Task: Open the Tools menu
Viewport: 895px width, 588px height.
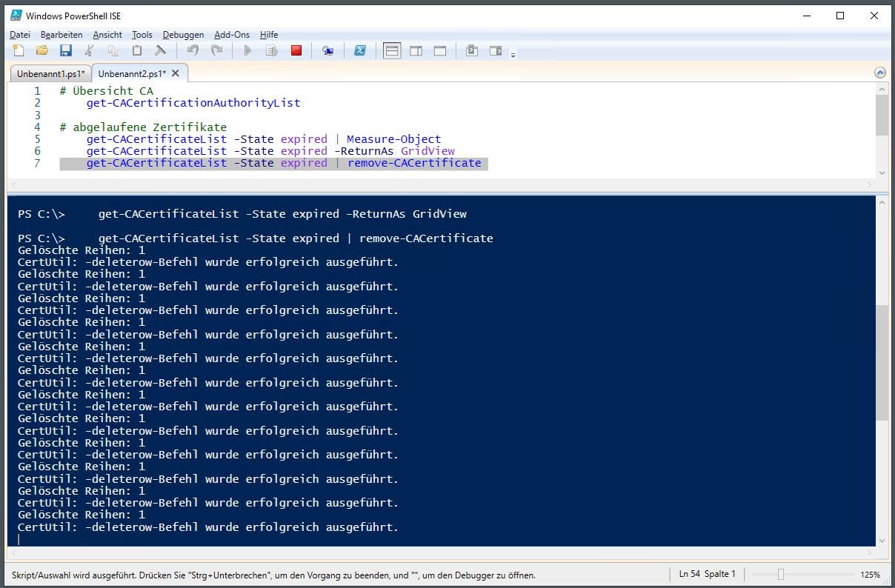Action: tap(142, 35)
